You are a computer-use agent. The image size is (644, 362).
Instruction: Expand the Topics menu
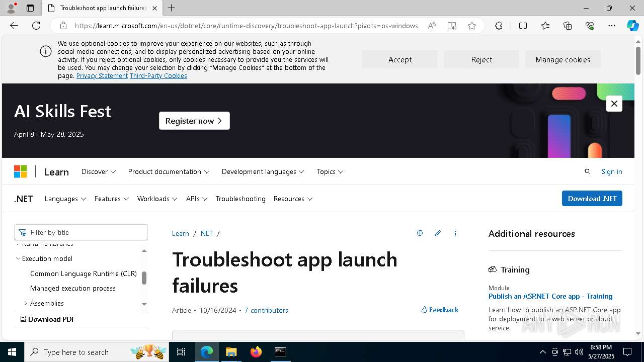330,171
